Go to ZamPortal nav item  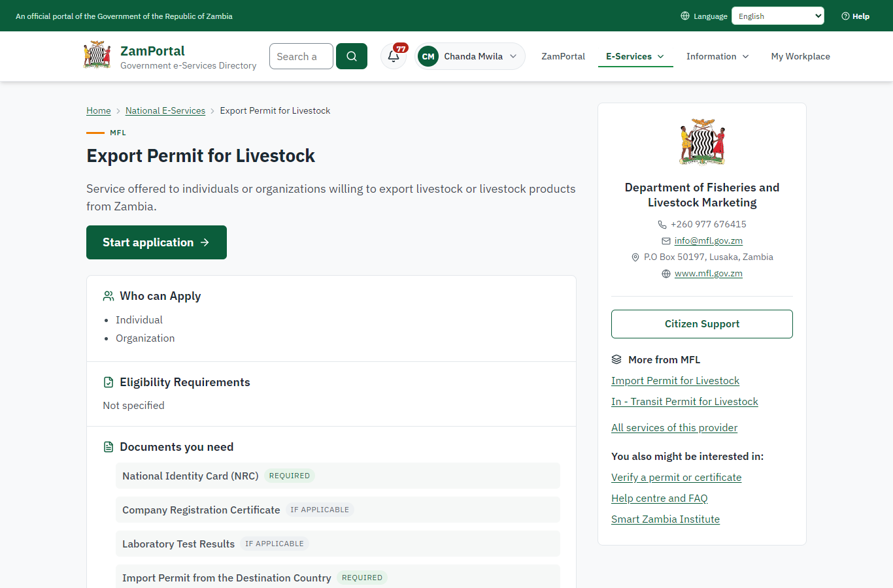[x=564, y=57]
